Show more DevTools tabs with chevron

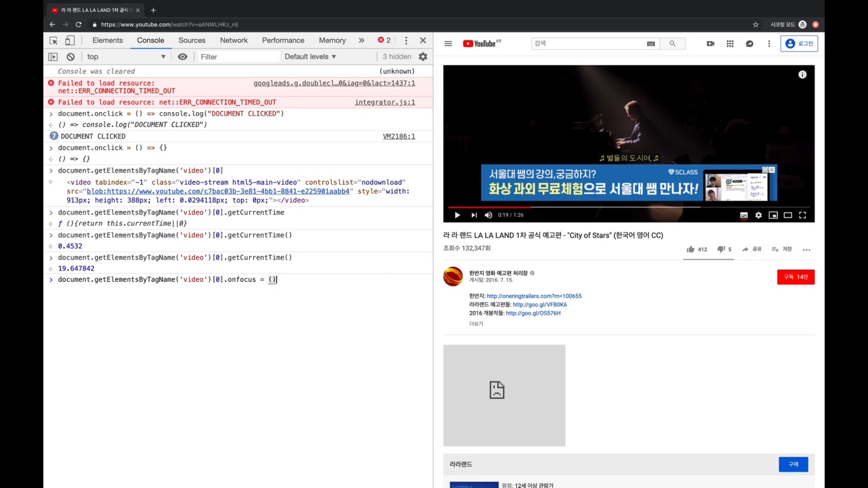pos(361,40)
